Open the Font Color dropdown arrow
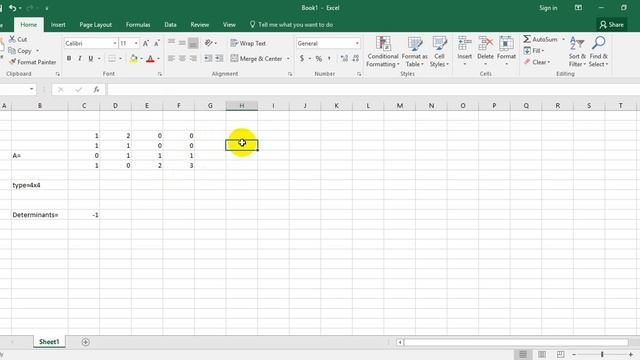The image size is (640, 360). (x=158, y=59)
